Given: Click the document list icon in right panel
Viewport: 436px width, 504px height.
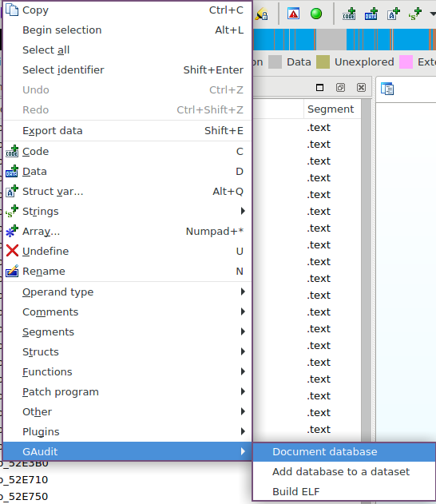Looking at the screenshot, I should click(387, 89).
